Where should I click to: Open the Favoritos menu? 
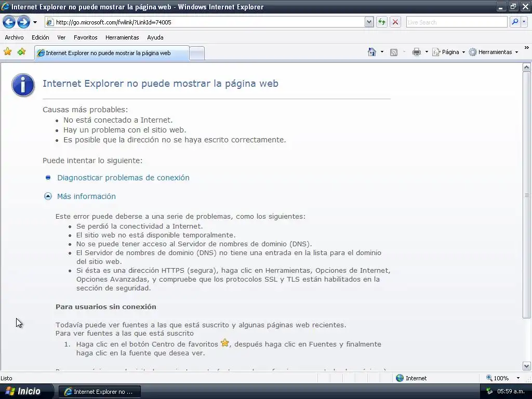coord(86,37)
